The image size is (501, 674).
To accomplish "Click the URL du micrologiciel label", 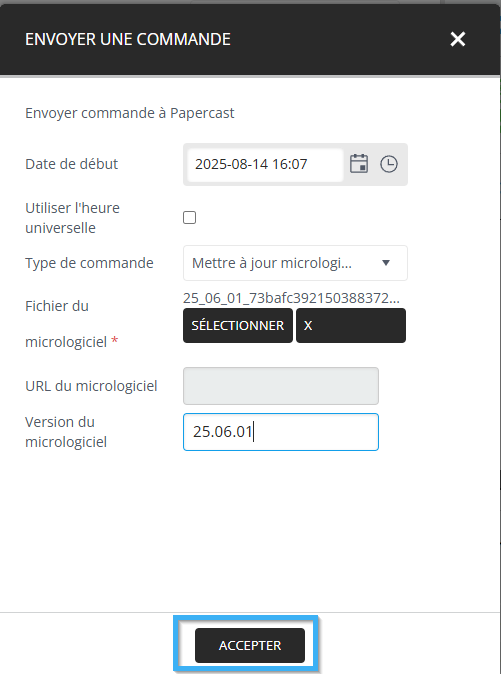I will [x=91, y=386].
